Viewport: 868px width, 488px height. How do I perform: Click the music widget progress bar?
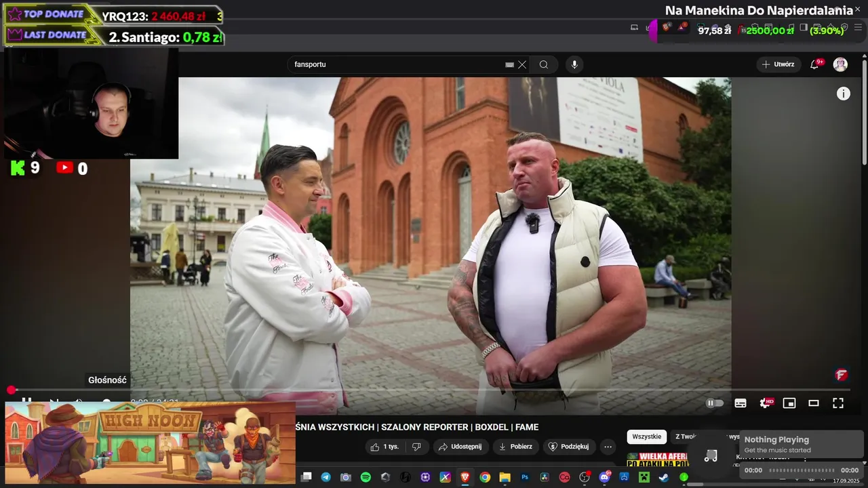[x=802, y=470]
